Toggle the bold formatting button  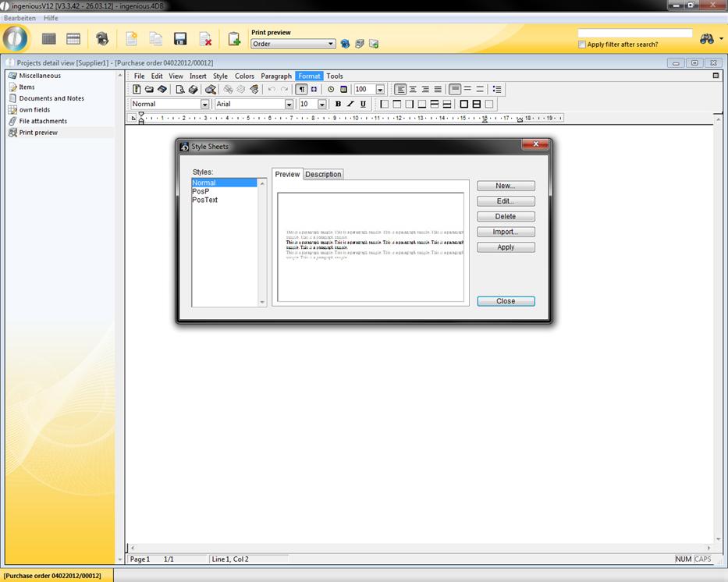(338, 104)
